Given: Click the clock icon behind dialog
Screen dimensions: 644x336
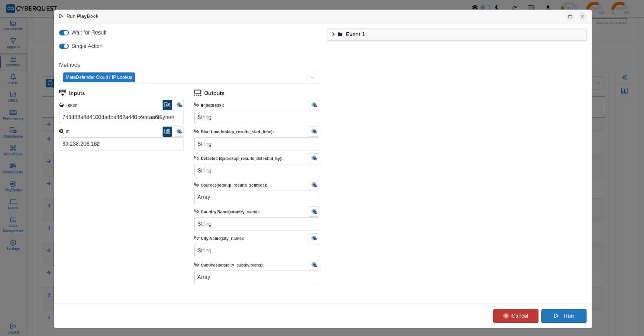Looking at the screenshot, I should [50, 83].
